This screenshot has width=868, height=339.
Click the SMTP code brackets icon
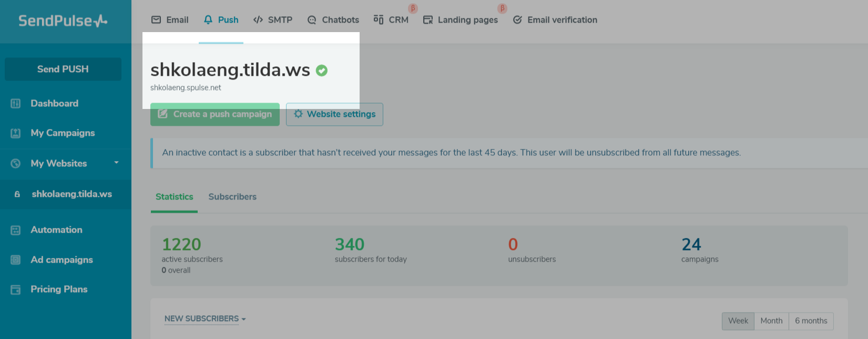point(258,20)
